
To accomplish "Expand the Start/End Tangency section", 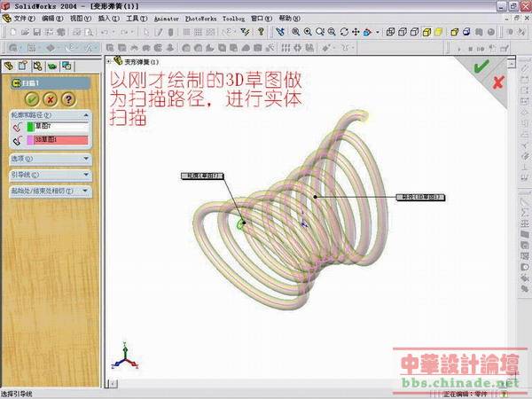I will click(x=85, y=191).
